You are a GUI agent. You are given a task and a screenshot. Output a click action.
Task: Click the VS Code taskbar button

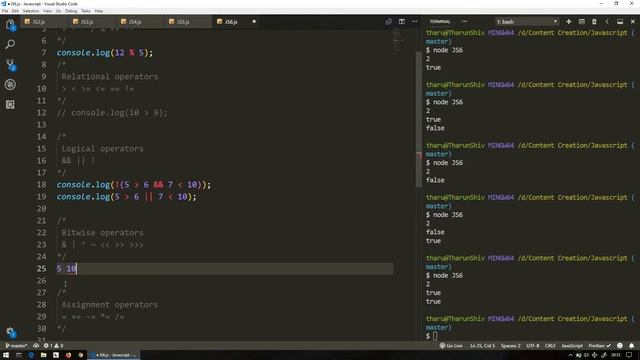point(114,355)
